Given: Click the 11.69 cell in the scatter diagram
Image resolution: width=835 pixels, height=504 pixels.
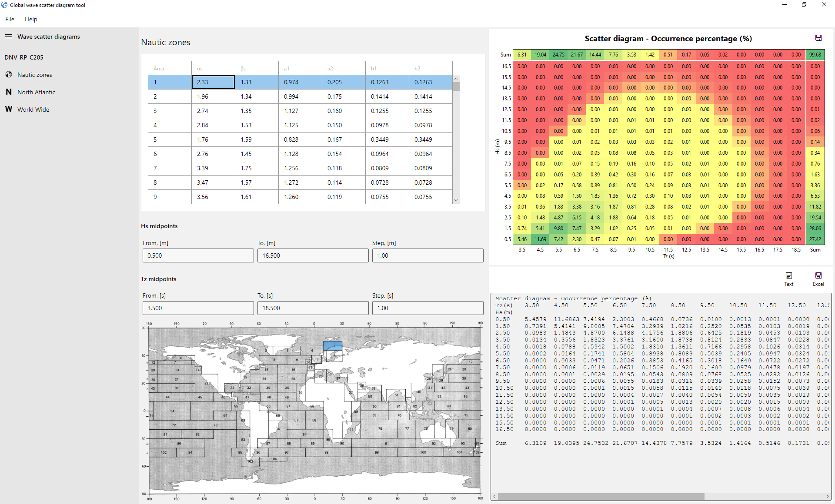Looking at the screenshot, I should tap(540, 239).
